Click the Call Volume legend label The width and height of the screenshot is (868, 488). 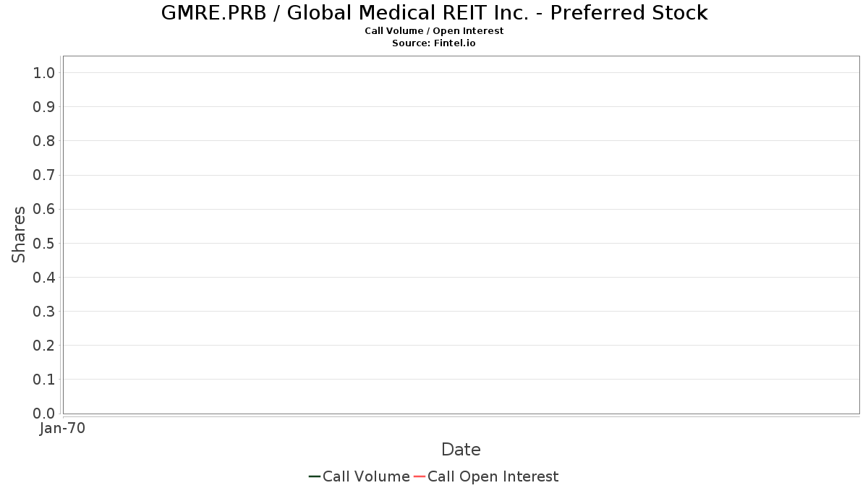point(366,476)
